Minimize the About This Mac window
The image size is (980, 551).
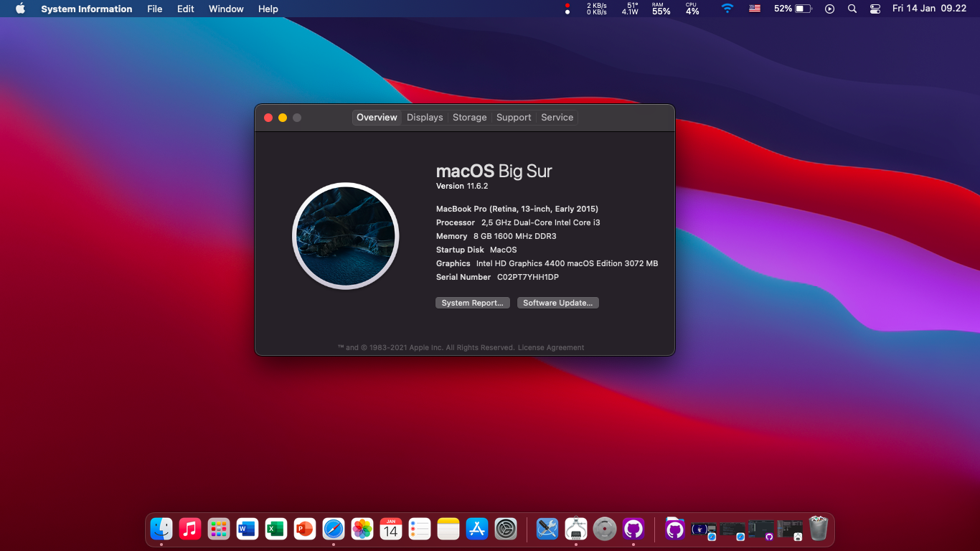283,118
